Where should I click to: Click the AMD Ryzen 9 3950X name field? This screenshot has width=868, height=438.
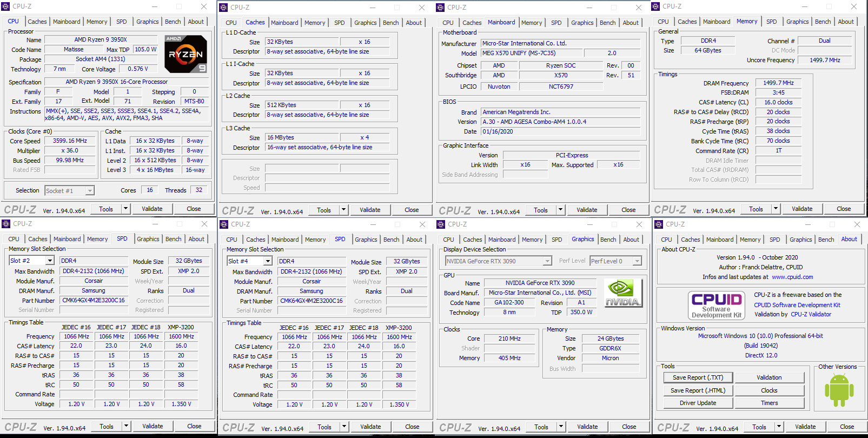click(x=100, y=39)
